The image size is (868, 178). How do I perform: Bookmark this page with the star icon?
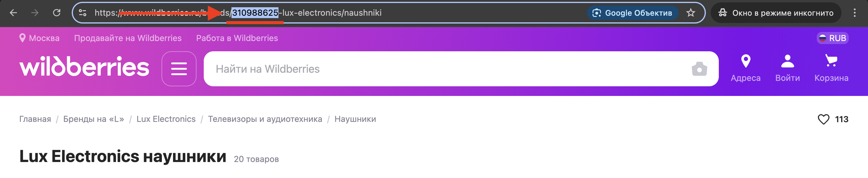click(x=690, y=13)
